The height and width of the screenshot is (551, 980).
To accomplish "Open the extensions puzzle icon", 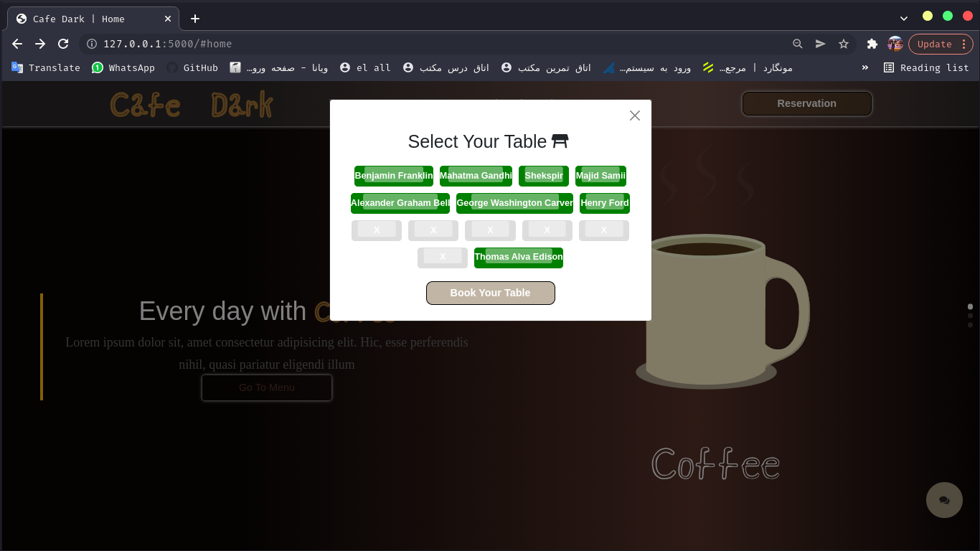I will (872, 44).
